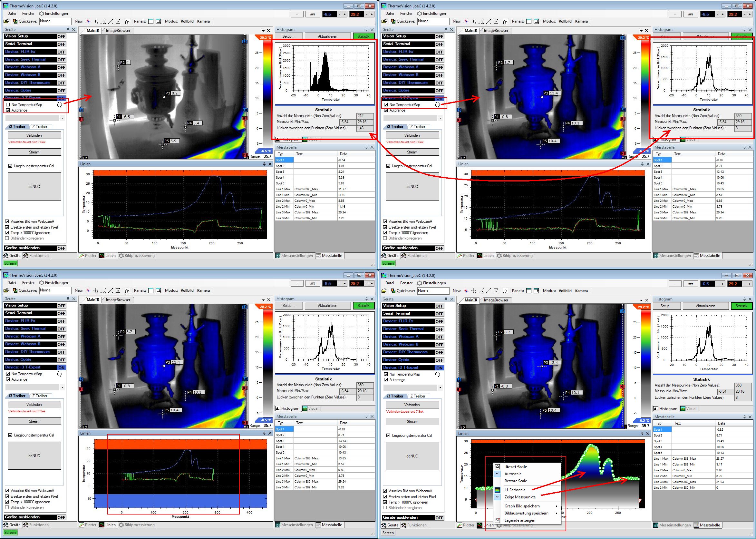Viewport: 756px width, 539px height.
Task: Select Restore Scale from the context menu
Action: pyautogui.click(x=516, y=481)
